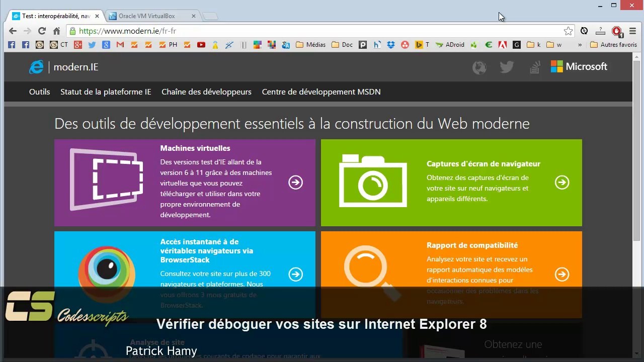
Task: Open Captures d'écran de navigateur link
Action: [484, 164]
